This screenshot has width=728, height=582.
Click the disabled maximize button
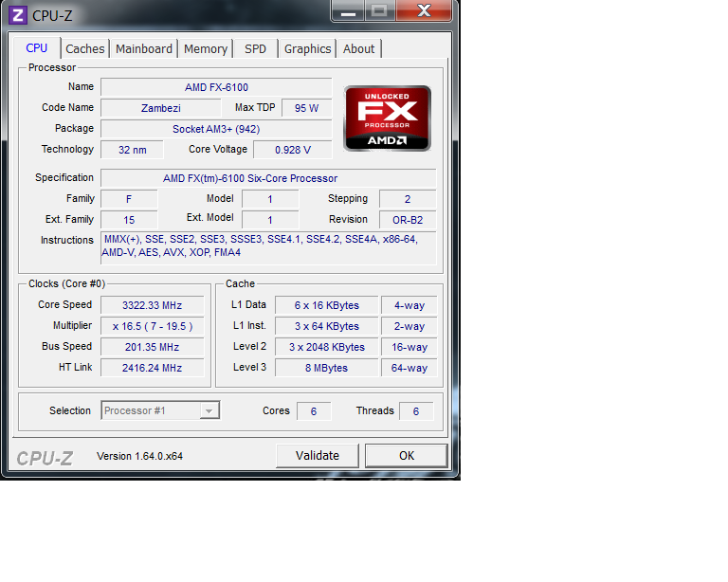coord(380,10)
